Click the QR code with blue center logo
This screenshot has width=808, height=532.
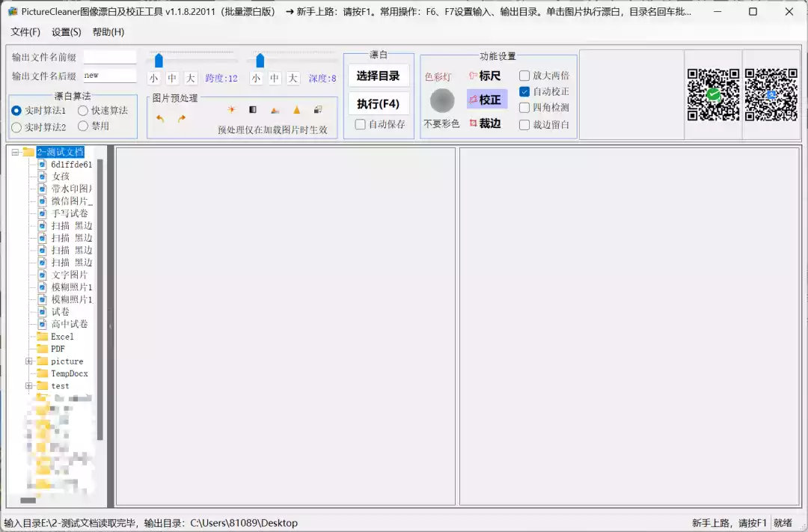click(771, 94)
